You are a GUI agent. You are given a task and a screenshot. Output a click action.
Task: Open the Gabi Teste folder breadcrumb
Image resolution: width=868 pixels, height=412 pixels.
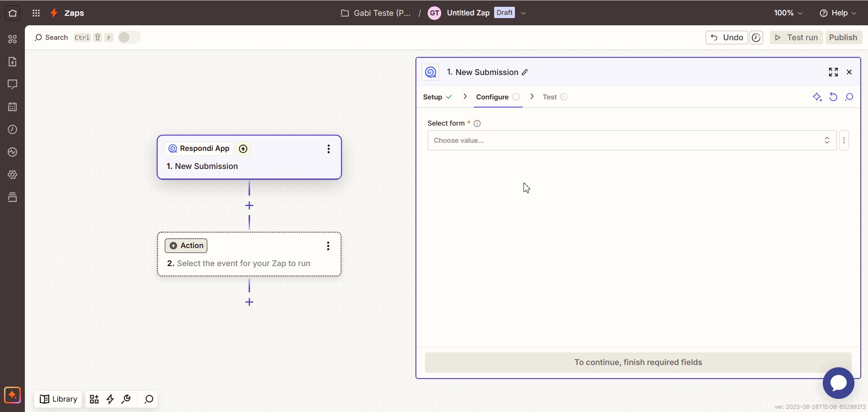tap(376, 13)
